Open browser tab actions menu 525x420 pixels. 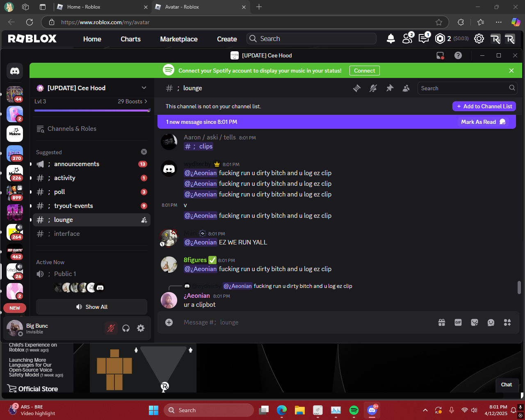(43, 7)
